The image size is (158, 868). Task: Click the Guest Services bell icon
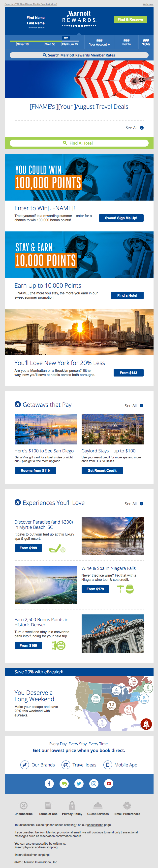98,805
